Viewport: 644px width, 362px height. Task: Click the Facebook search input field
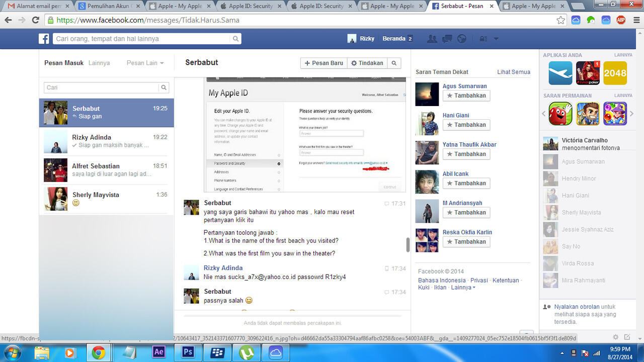[x=142, y=39]
